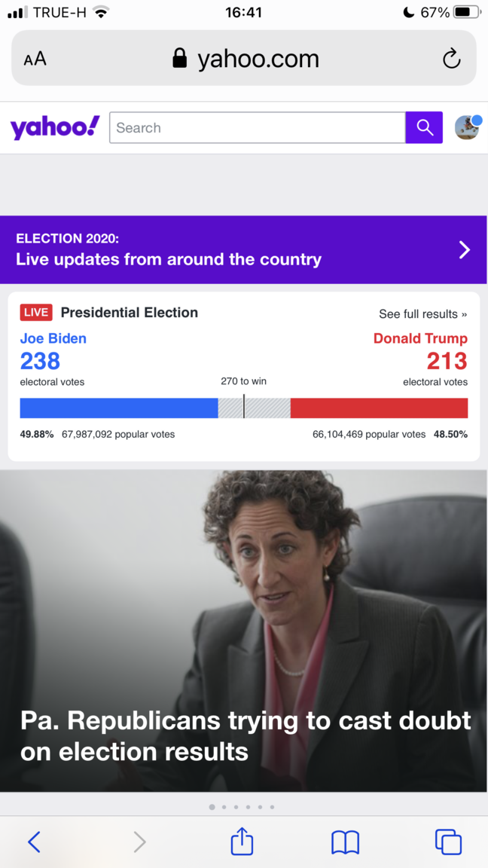Open Live updates from around the country

point(169,259)
